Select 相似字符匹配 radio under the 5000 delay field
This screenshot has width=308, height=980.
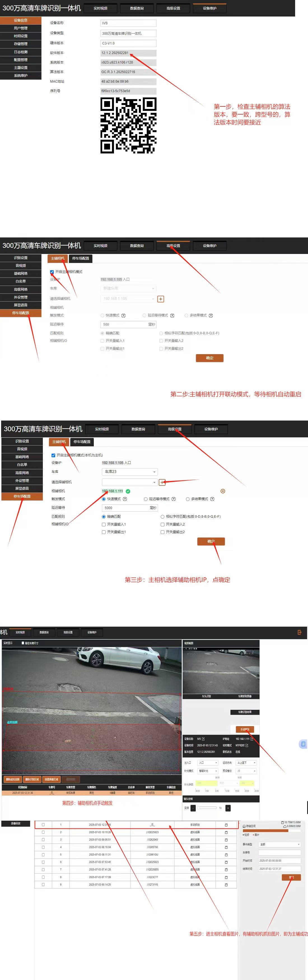tap(162, 517)
